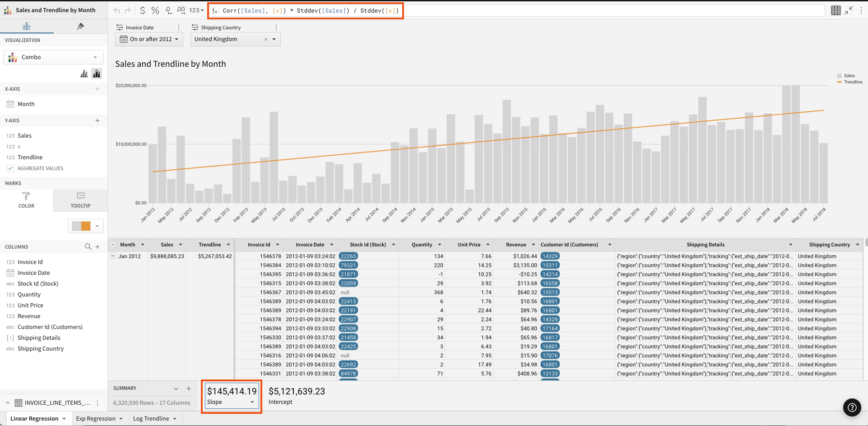Screen dimensions: 868x426
Task: Open the Combo chart type dropdown
Action: pos(53,57)
